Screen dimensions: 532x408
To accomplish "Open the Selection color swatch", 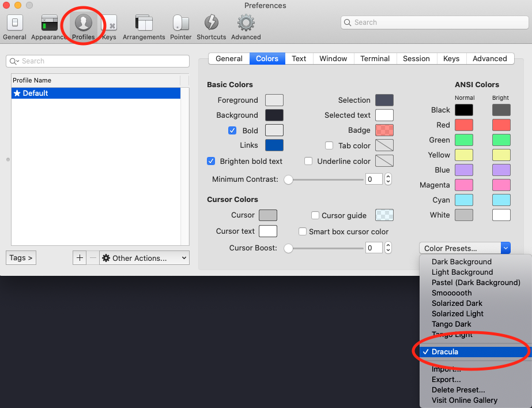I will (x=384, y=100).
